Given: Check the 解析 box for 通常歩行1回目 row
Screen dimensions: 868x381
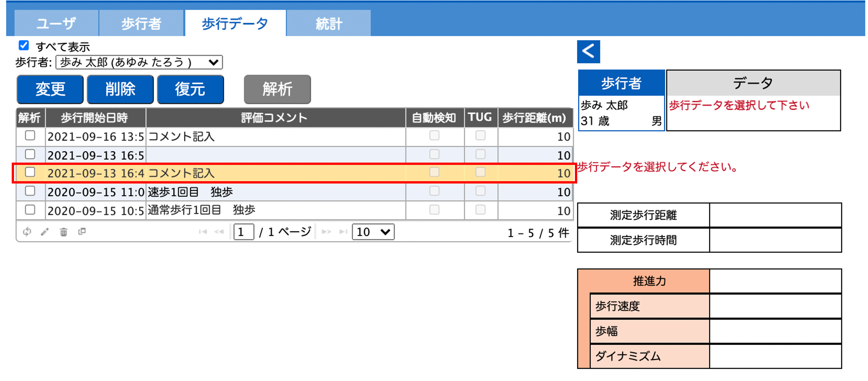Looking at the screenshot, I should pos(30,210).
